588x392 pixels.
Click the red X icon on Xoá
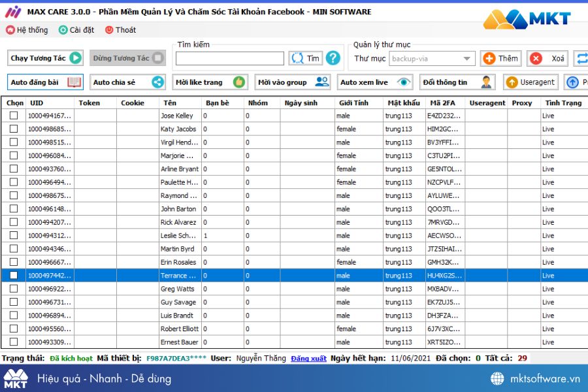click(x=536, y=59)
